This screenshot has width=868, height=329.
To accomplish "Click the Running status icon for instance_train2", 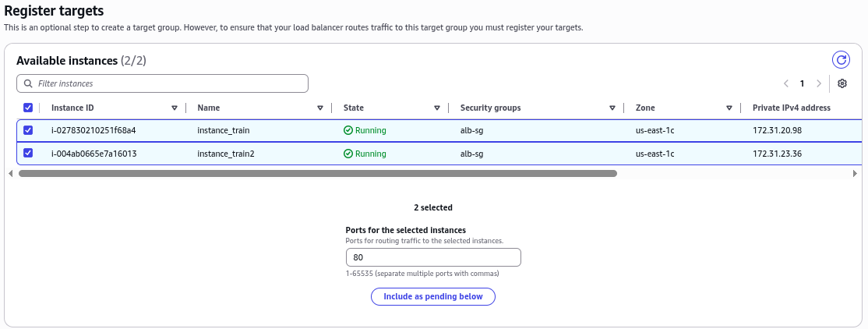I will (348, 154).
